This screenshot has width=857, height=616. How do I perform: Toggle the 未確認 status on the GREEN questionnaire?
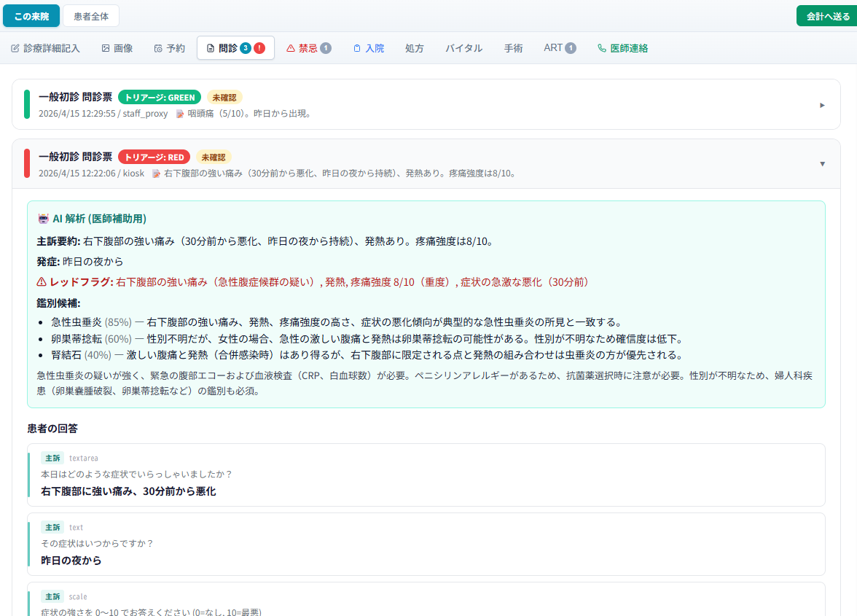[x=223, y=97]
